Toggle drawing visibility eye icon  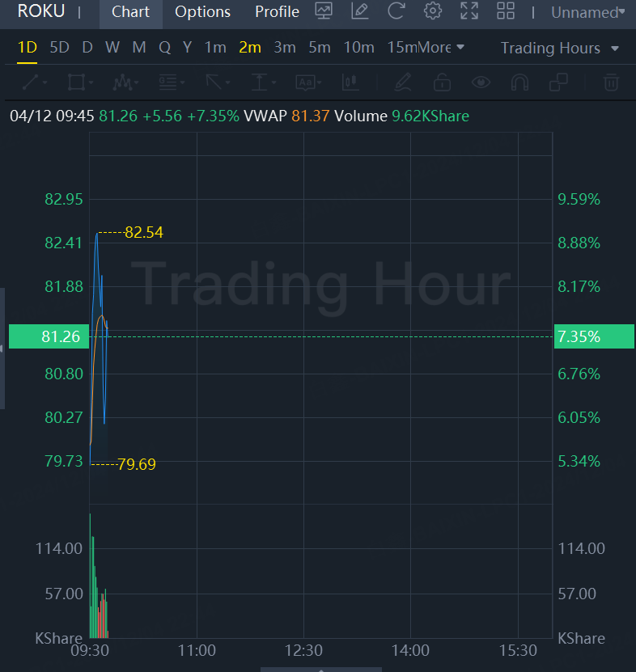click(481, 82)
